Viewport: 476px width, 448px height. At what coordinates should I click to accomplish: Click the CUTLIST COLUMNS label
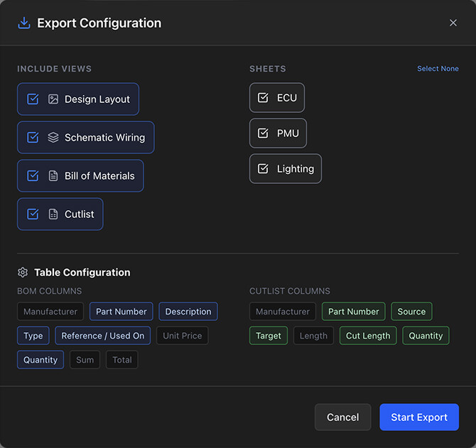click(x=290, y=291)
